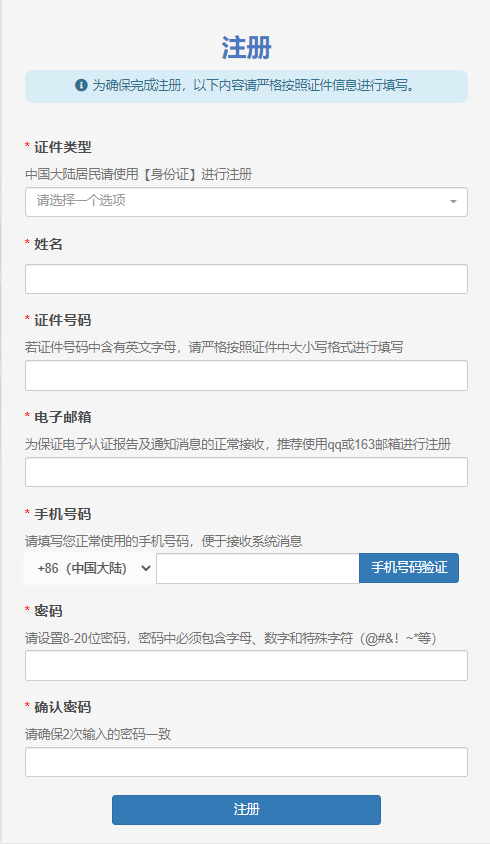This screenshot has height=844, width=490.
Task: Click into the 证件号码 input box
Action: tap(246, 376)
